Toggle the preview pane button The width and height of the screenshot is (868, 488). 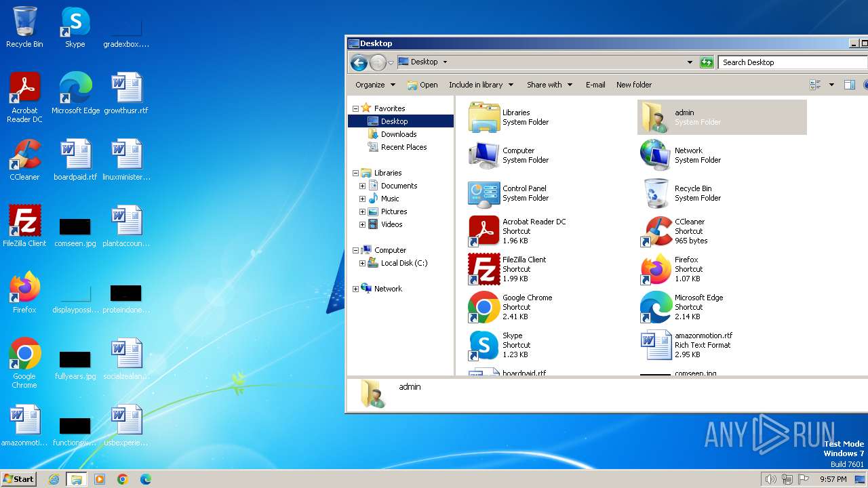tap(849, 85)
